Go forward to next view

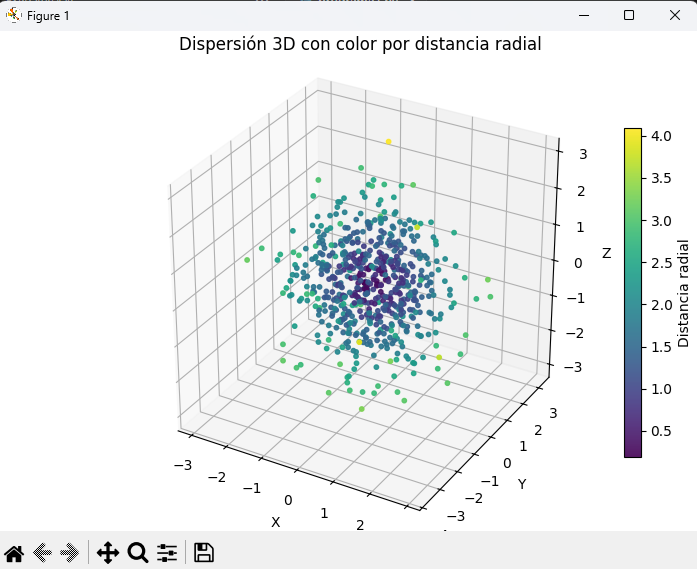(69, 552)
